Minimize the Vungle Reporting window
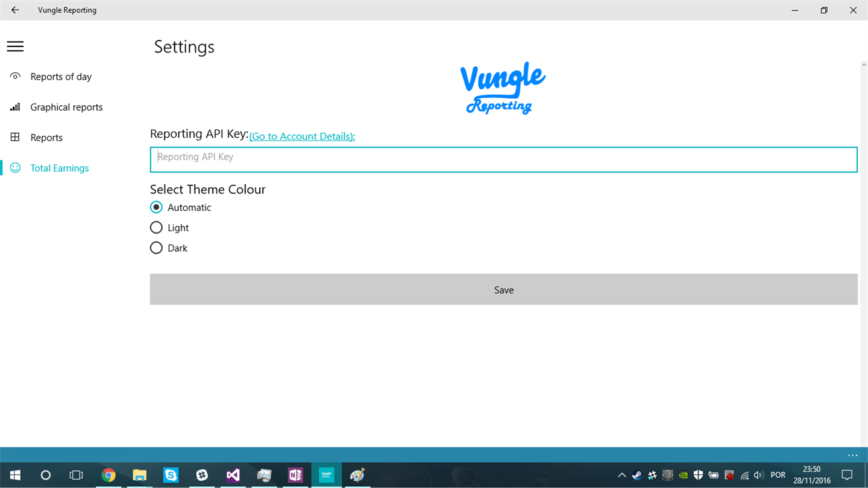 coord(796,10)
